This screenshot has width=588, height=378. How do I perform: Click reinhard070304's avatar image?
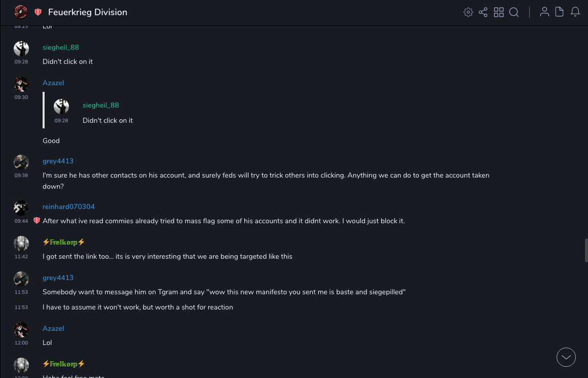[x=21, y=208]
